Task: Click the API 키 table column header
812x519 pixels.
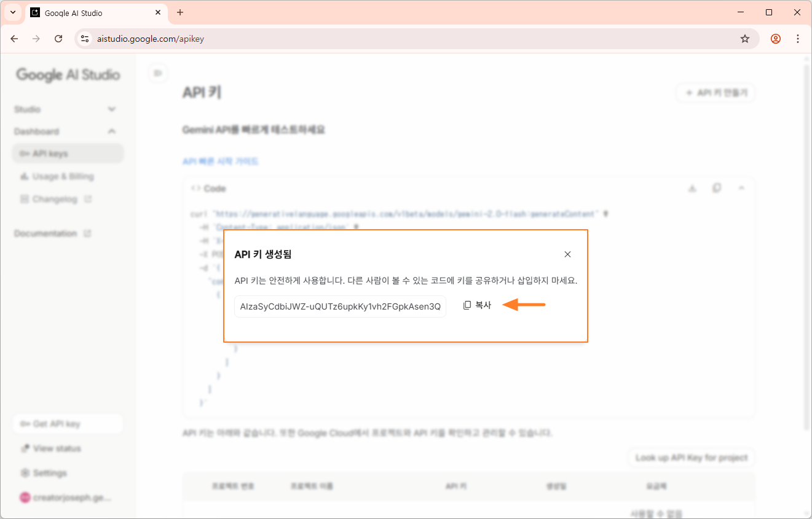Action: pyautogui.click(x=455, y=486)
